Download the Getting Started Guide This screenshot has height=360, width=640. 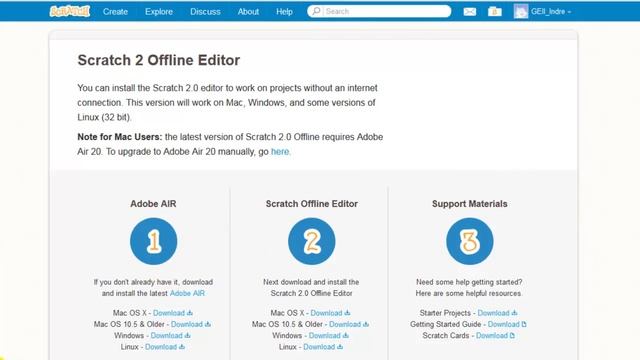tap(507, 324)
